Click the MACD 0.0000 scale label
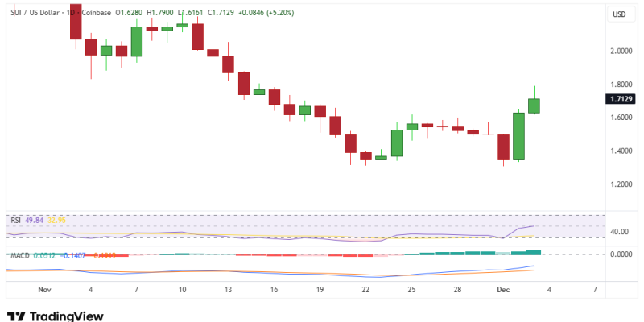The width and height of the screenshot is (644, 322). tap(618, 254)
